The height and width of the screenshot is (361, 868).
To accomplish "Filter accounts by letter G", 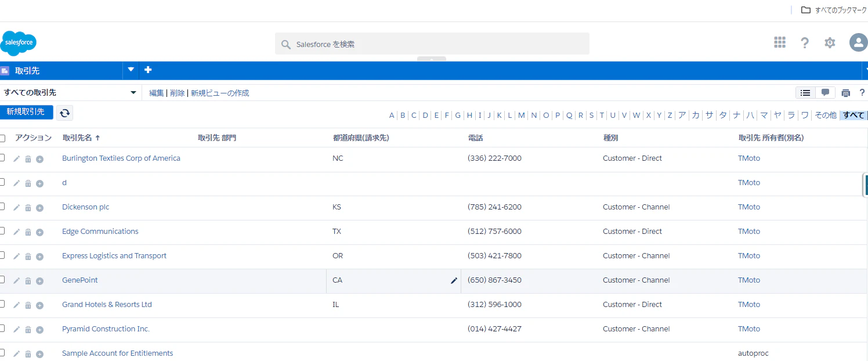I will 458,115.
